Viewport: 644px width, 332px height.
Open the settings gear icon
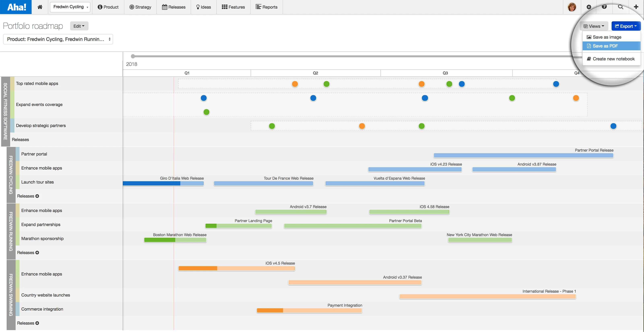point(589,7)
